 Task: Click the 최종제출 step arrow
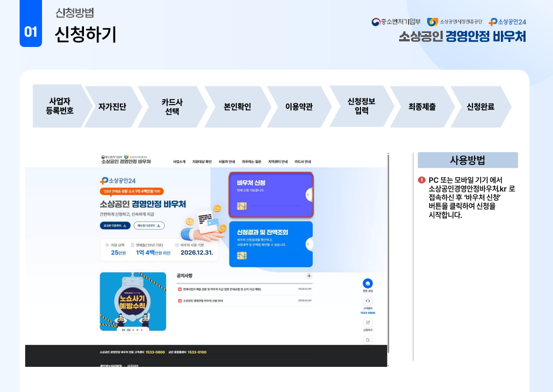422,107
